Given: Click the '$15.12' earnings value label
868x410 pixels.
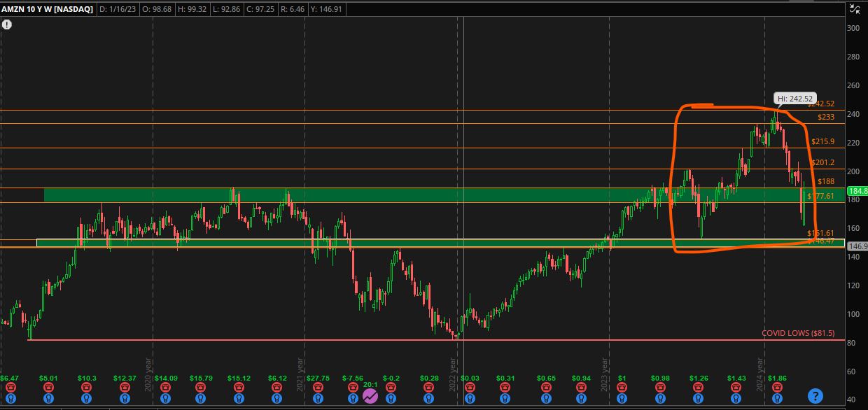Looking at the screenshot, I should pos(239,378).
